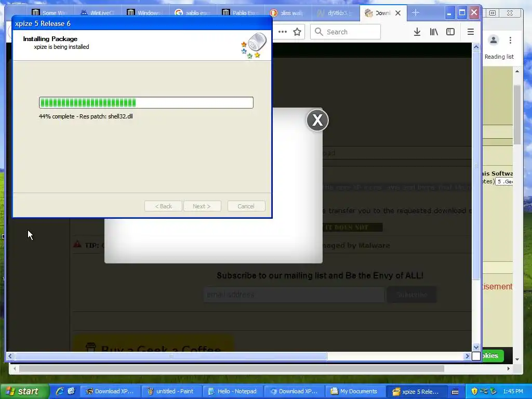
Task: Switch to the Some Wi tab
Action: [x=48, y=13]
